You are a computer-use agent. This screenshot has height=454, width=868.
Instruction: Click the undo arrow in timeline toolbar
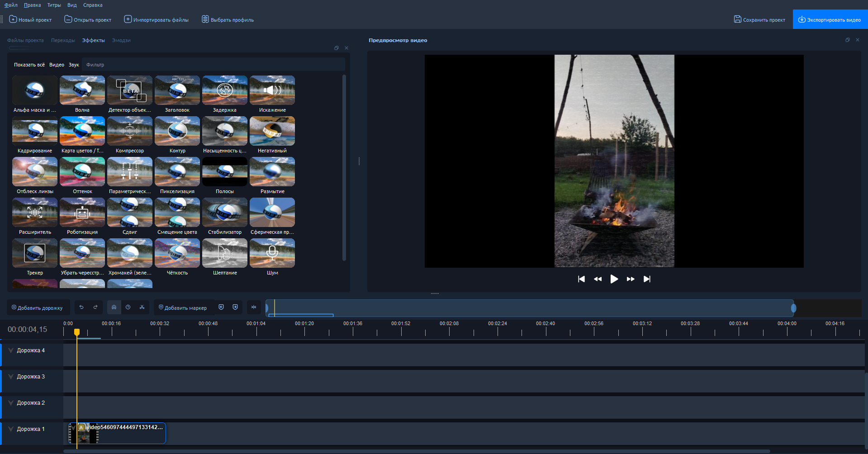(81, 307)
